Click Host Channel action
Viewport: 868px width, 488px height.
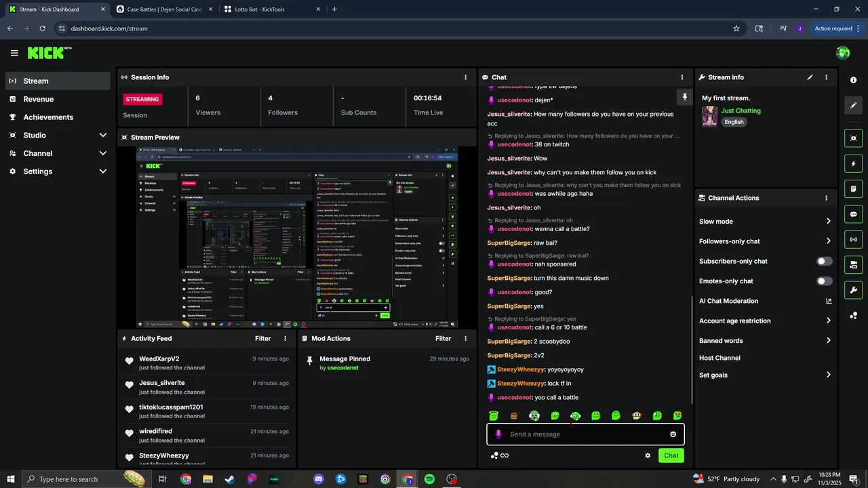719,358
